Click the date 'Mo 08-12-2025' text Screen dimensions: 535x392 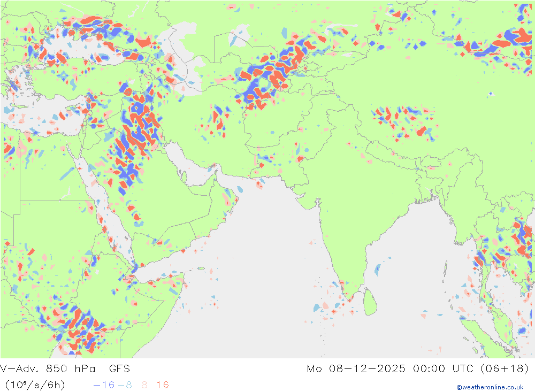point(356,368)
